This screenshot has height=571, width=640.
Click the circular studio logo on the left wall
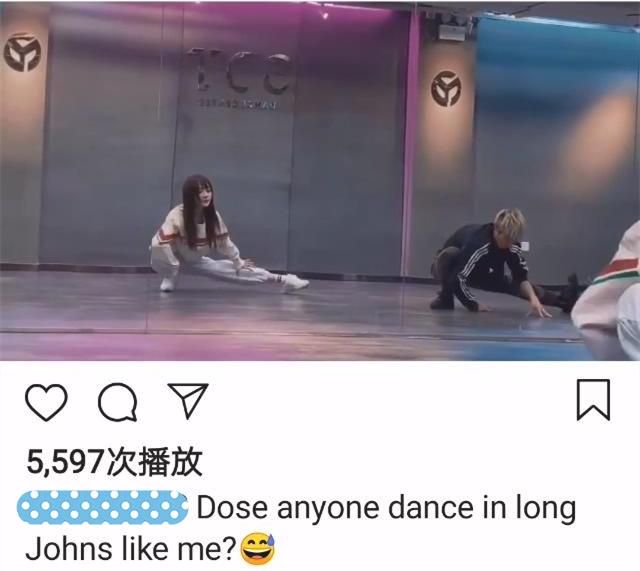point(22,52)
